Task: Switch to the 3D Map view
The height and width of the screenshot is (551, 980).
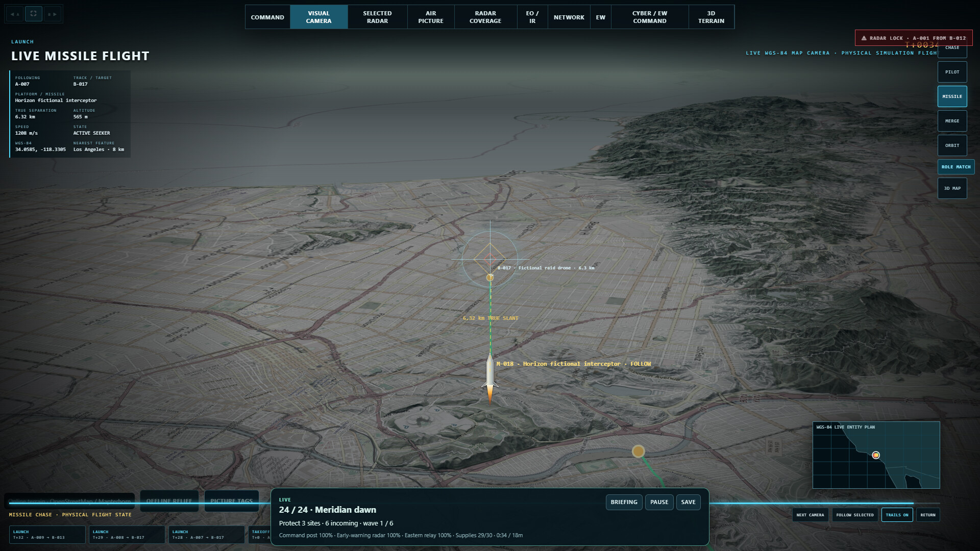Action: tap(952, 188)
